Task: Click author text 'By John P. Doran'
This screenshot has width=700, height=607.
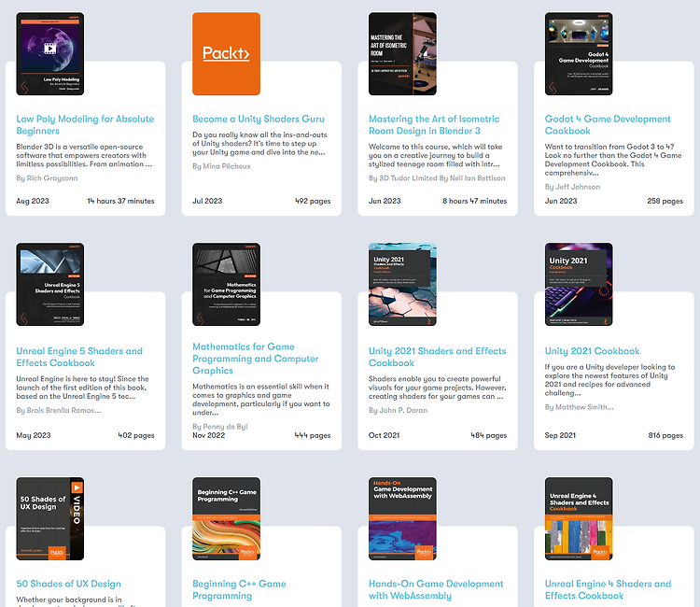Action: click(398, 410)
